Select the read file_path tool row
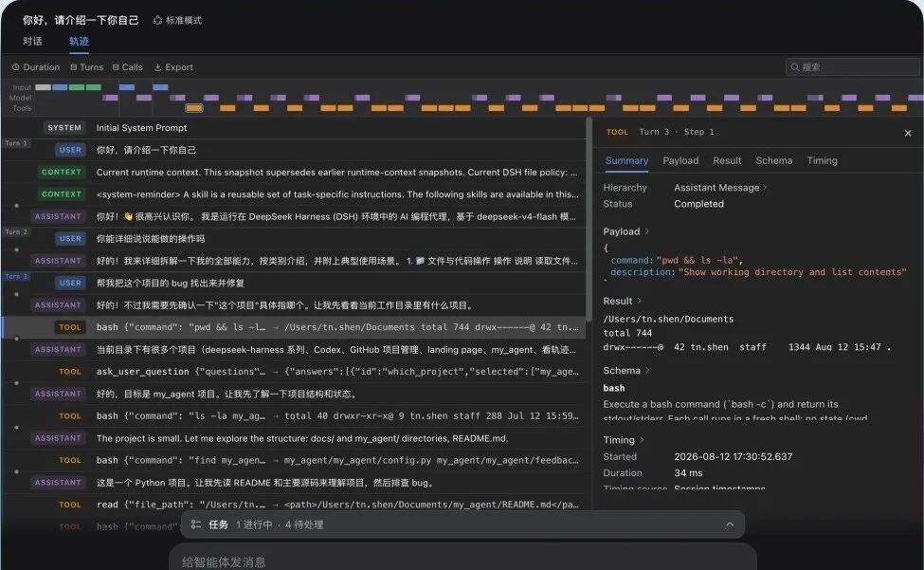924x570 pixels. pos(295,505)
